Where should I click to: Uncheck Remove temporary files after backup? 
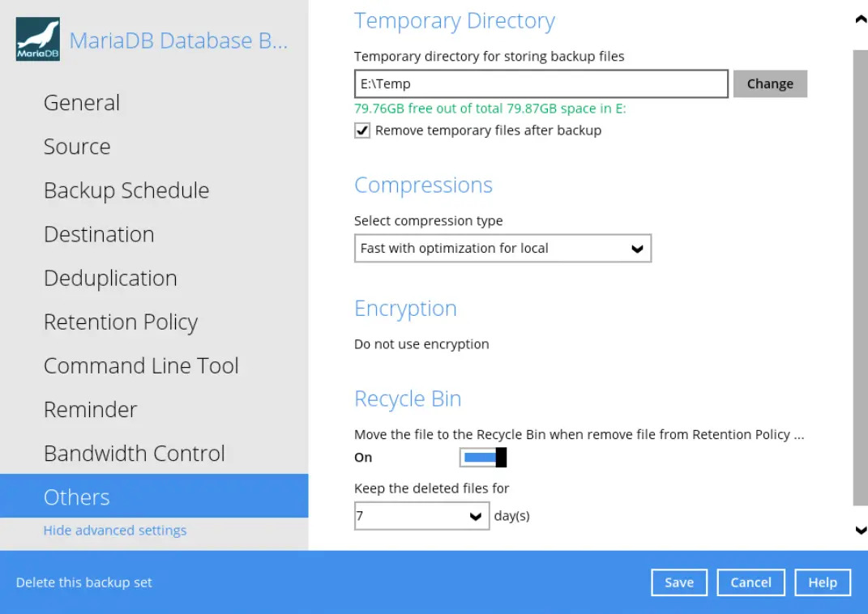(x=362, y=130)
